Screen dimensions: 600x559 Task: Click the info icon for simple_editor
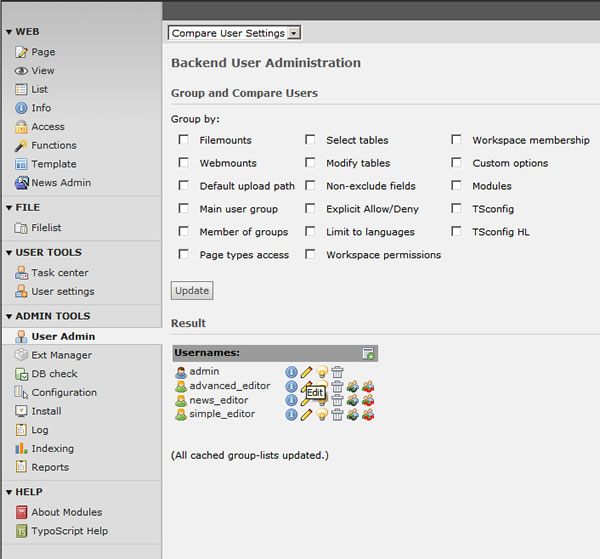[x=292, y=414]
